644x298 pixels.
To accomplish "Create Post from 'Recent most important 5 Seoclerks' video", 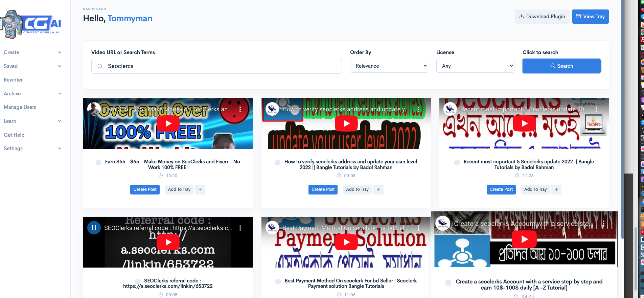I will click(x=501, y=189).
